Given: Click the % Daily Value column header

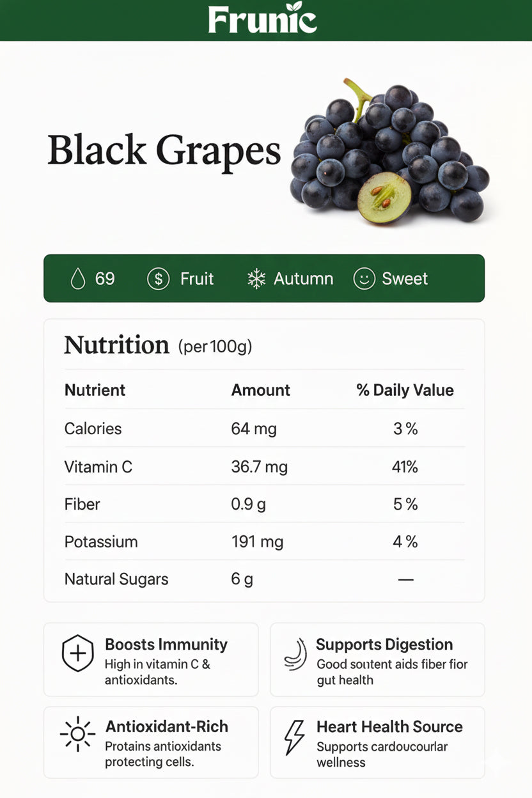Looking at the screenshot, I should coord(405,390).
